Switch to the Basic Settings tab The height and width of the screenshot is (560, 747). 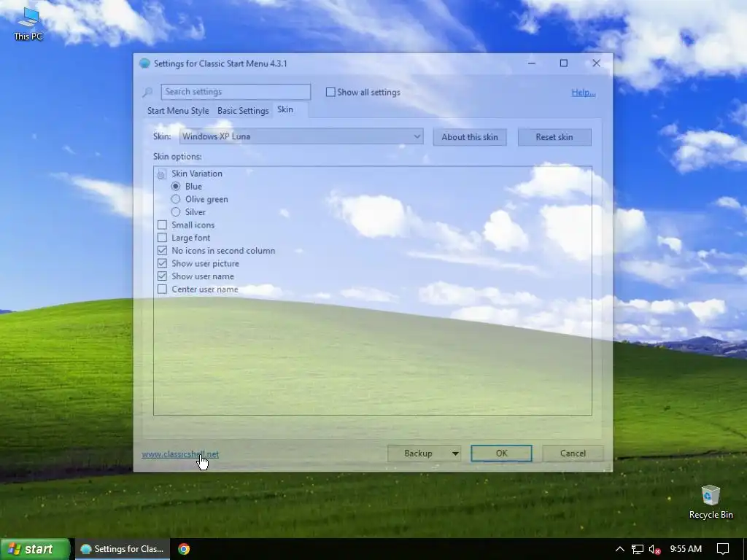(x=243, y=111)
